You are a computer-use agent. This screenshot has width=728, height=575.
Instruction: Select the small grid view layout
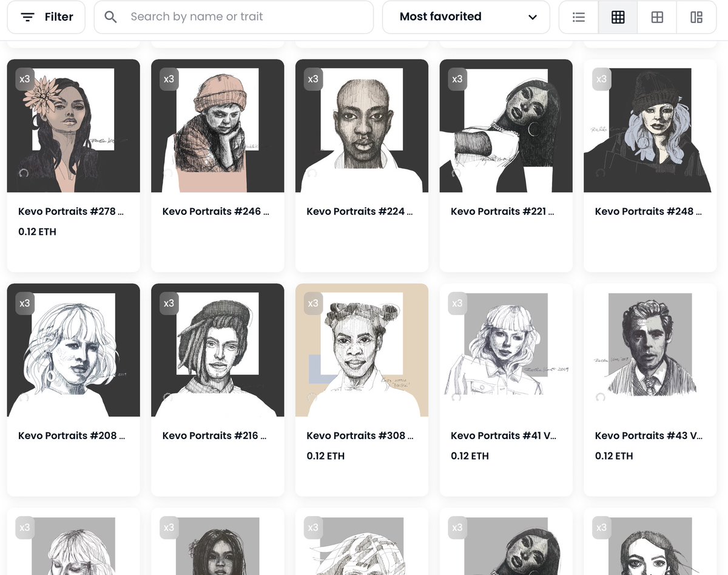pyautogui.click(x=618, y=17)
